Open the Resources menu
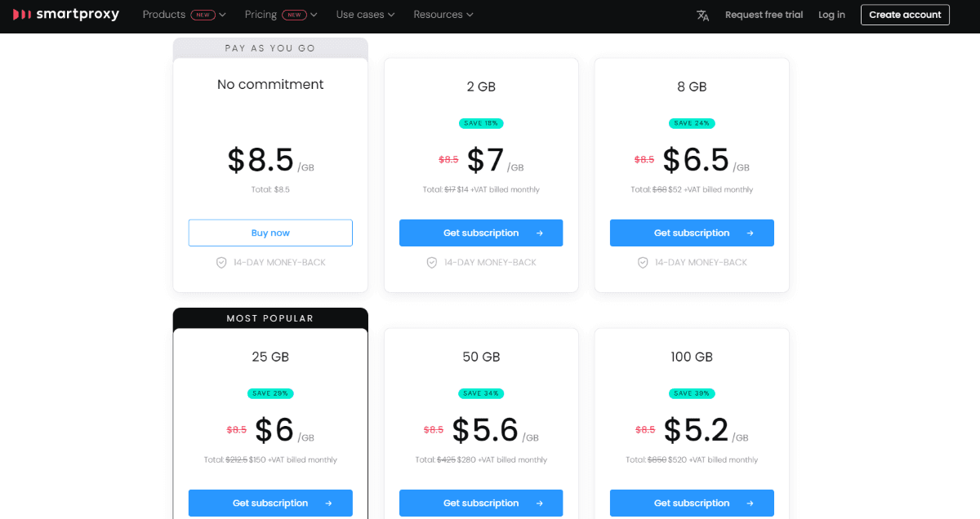The height and width of the screenshot is (519, 980). tap(438, 15)
